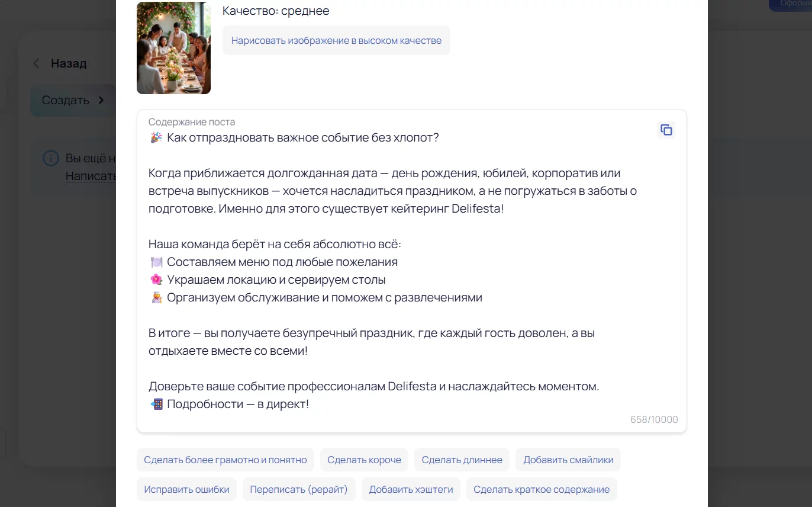Viewport: 812px width, 507px height.
Task: Click the 658/10000 character counter
Action: pos(653,420)
